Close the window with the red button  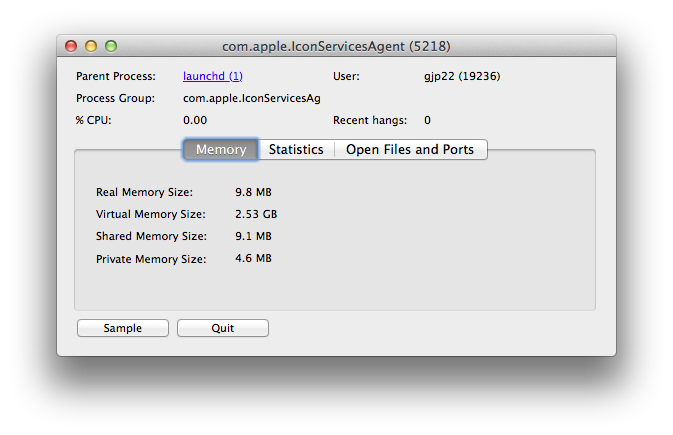(71, 46)
